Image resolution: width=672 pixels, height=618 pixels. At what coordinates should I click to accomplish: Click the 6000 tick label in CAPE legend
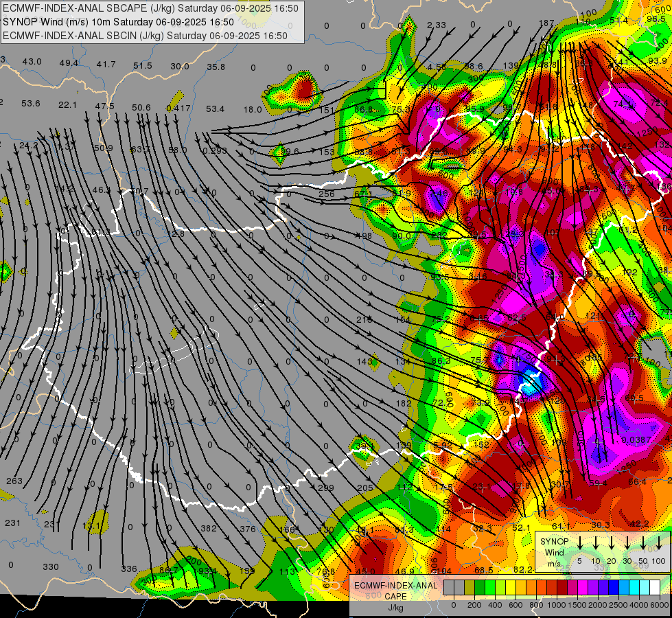click(660, 605)
